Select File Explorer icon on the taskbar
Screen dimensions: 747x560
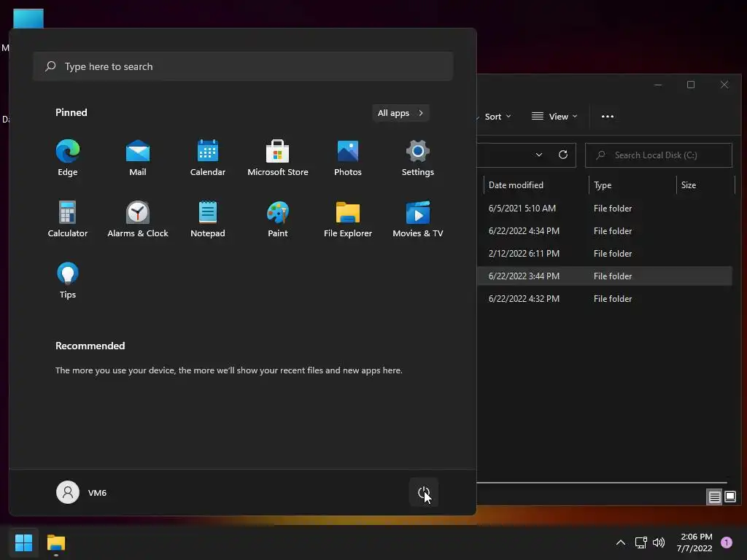55,542
